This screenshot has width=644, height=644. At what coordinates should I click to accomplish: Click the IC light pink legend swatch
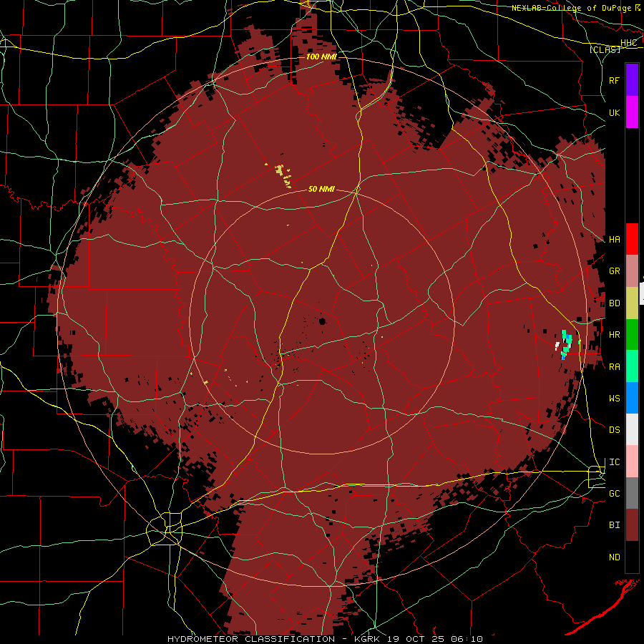(x=632, y=462)
